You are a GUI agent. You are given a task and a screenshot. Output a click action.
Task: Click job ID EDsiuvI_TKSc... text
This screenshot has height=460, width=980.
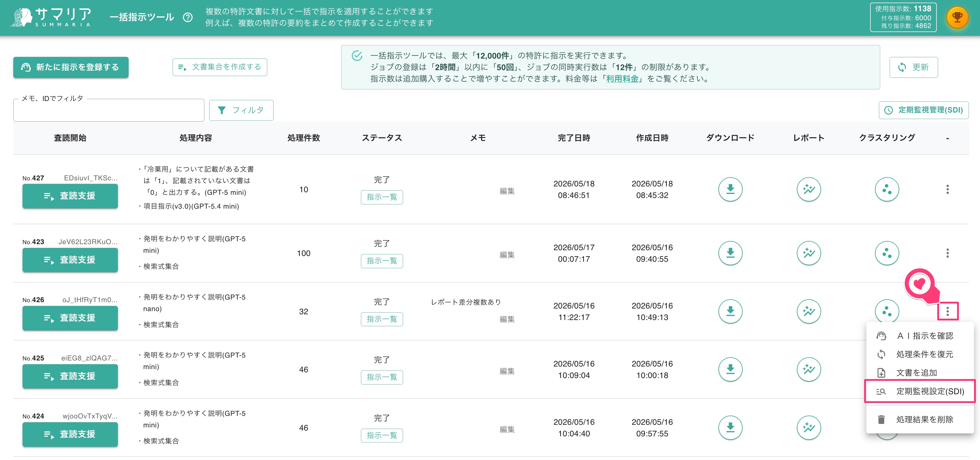click(x=91, y=178)
